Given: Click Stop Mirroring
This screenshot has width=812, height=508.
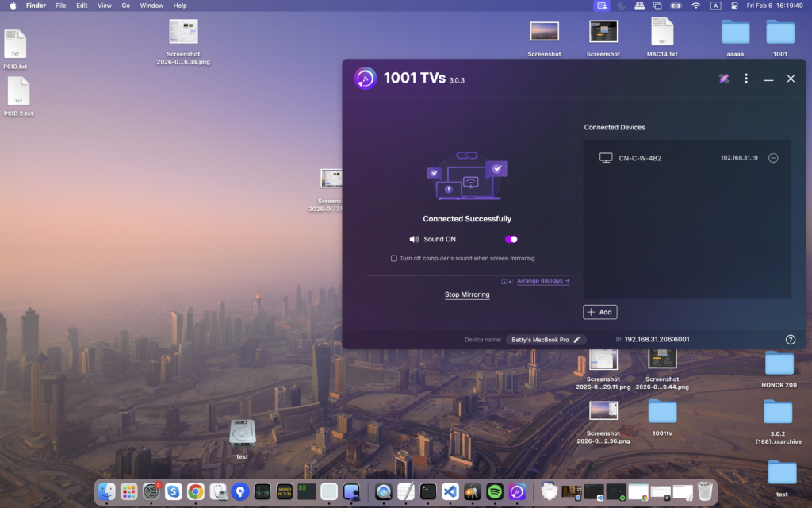Looking at the screenshot, I should click(467, 294).
